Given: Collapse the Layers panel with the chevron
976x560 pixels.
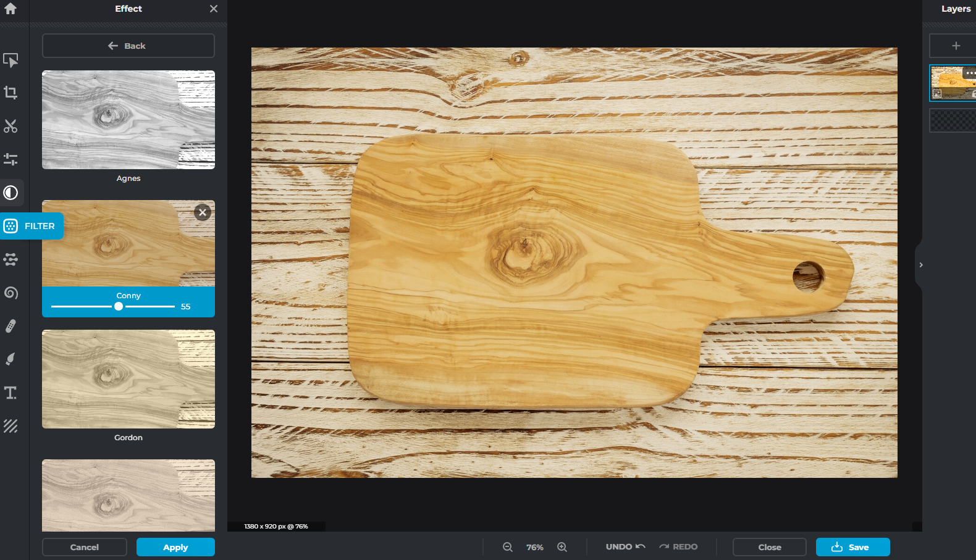Looking at the screenshot, I should pyautogui.click(x=920, y=265).
